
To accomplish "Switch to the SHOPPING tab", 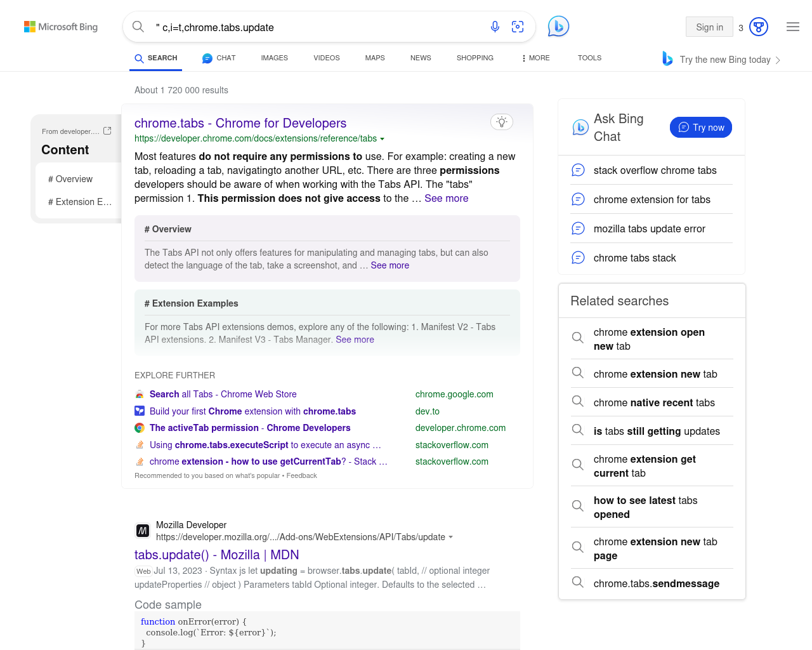I will click(x=475, y=58).
